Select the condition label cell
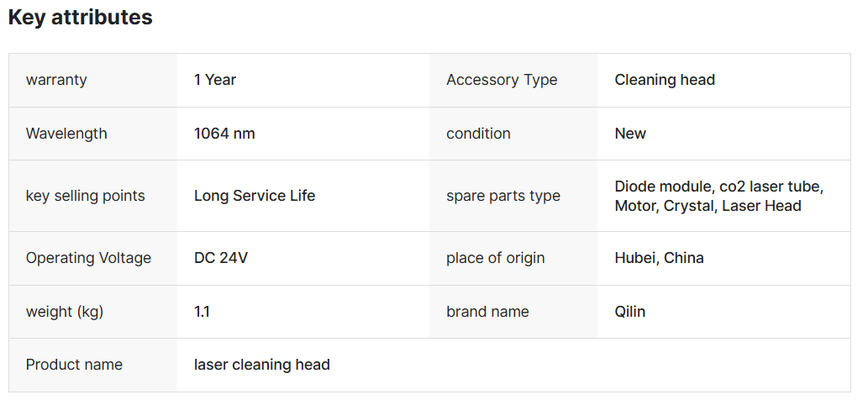868x405 pixels. pos(513,134)
